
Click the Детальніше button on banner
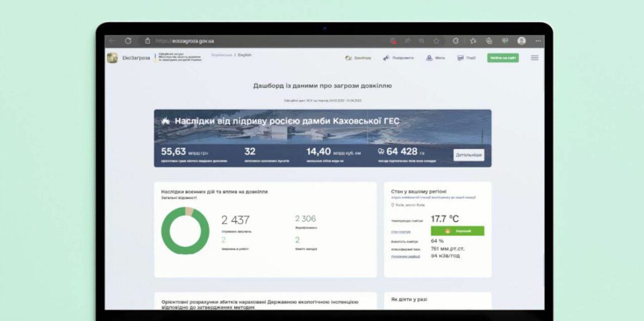click(x=469, y=155)
